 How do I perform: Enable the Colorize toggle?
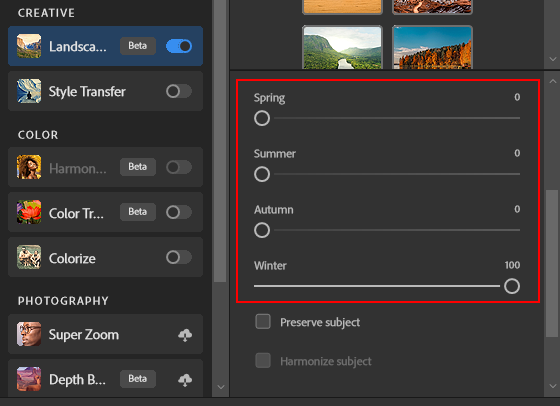(179, 257)
